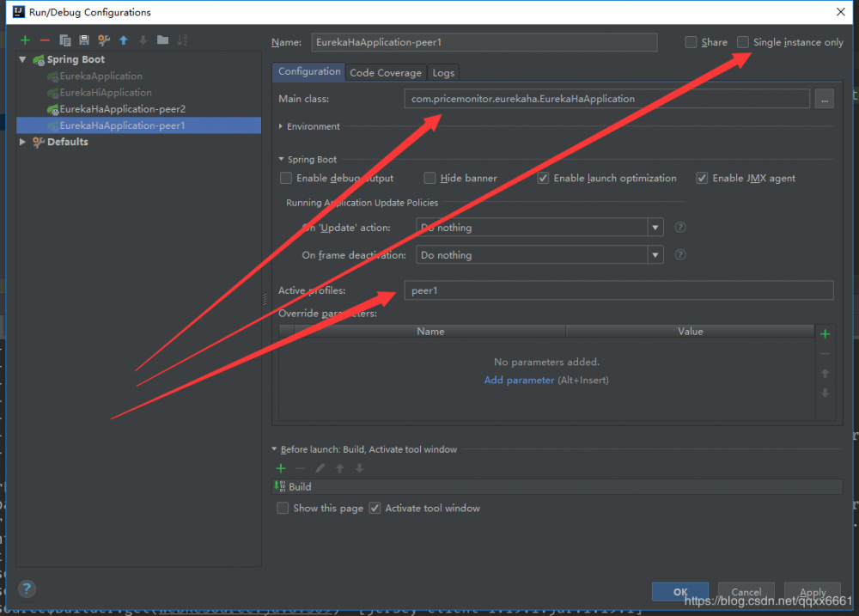Screen dimensions: 859x616
Task: Select EurekaApplication configuration
Action: [x=101, y=76]
